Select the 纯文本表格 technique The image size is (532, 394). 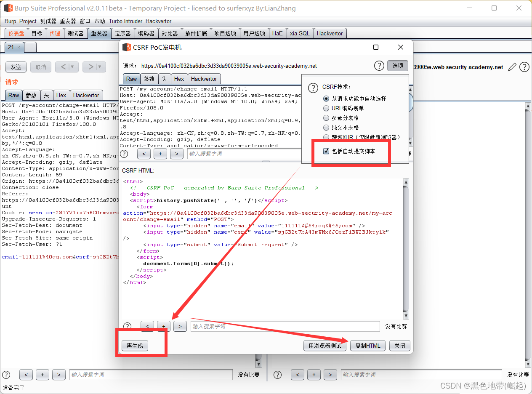coord(326,128)
